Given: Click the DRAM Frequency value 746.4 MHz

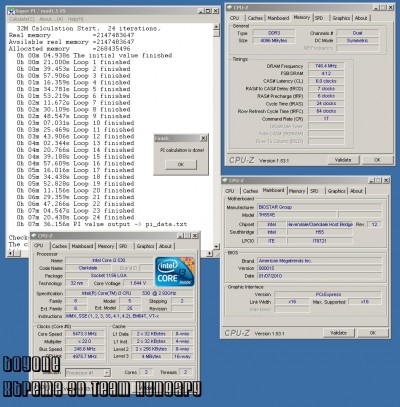Looking at the screenshot, I should pos(326,66).
